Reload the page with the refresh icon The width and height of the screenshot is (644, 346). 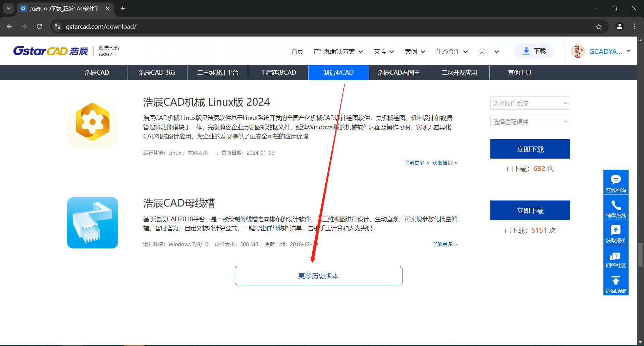click(39, 26)
